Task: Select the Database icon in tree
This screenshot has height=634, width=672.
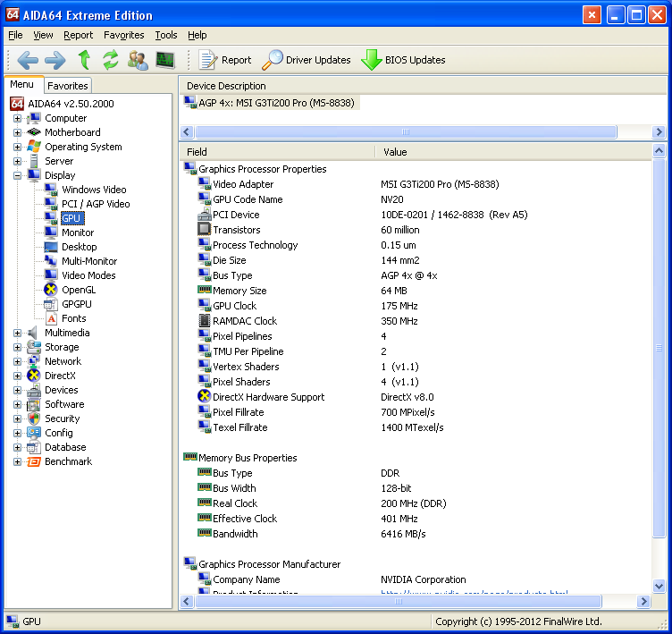Action: point(33,447)
